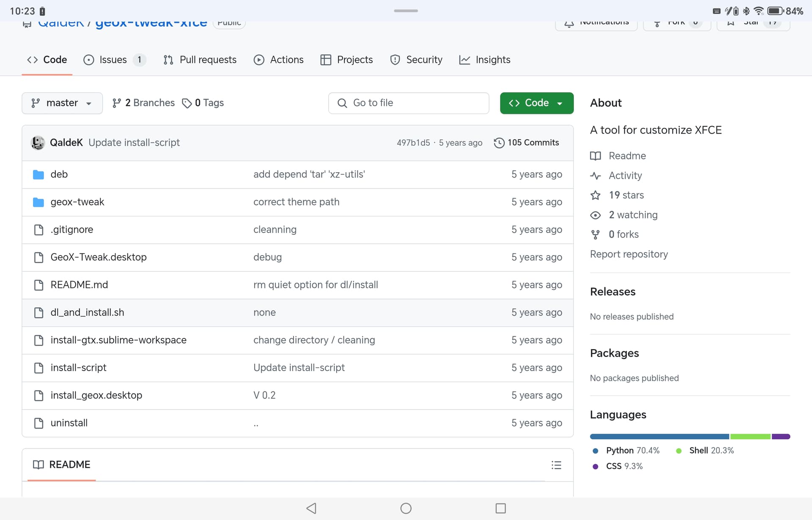Open Report repository link

tap(629, 254)
